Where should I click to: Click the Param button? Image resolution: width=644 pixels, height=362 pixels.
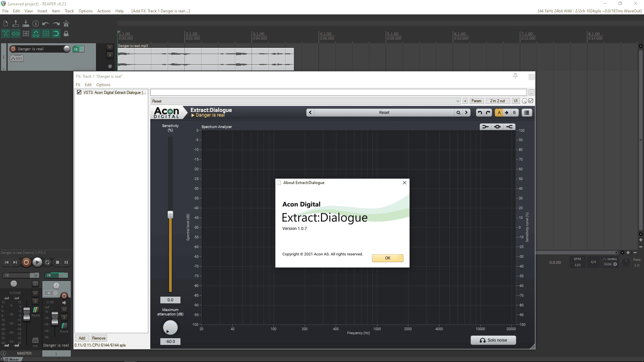point(476,101)
